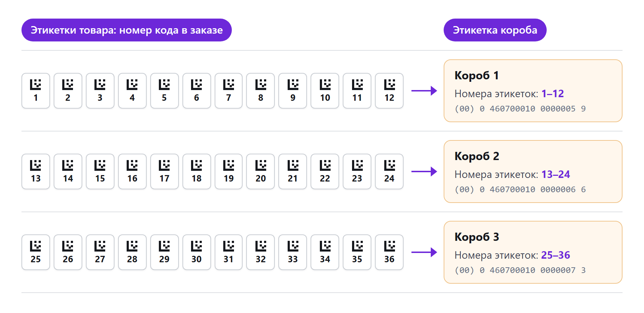Pick the label code 31

229,252
